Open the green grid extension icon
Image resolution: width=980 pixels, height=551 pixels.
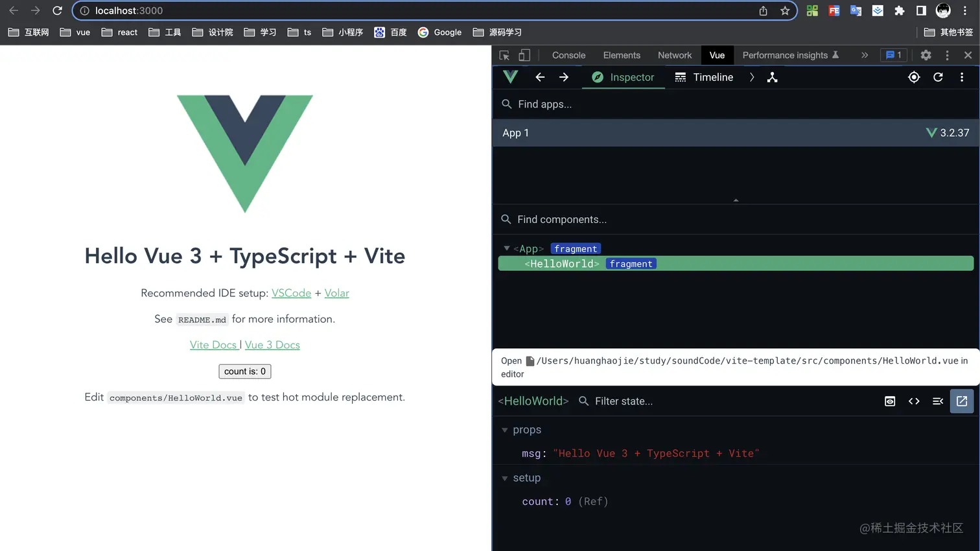coord(812,10)
